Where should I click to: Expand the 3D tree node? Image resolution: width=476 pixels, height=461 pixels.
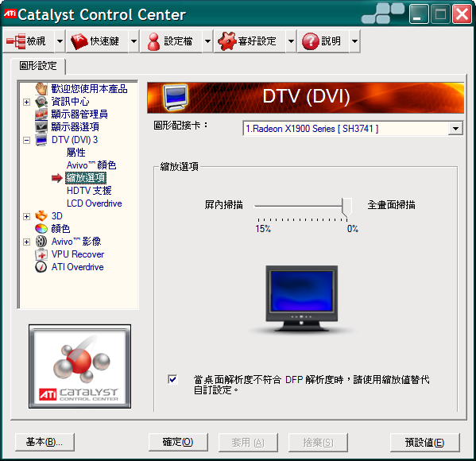click(x=27, y=216)
